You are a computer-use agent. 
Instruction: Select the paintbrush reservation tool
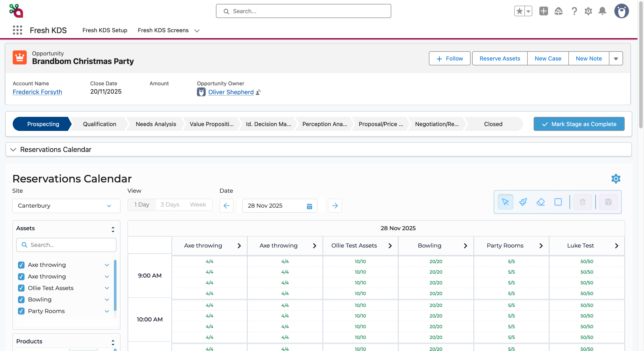coord(523,202)
